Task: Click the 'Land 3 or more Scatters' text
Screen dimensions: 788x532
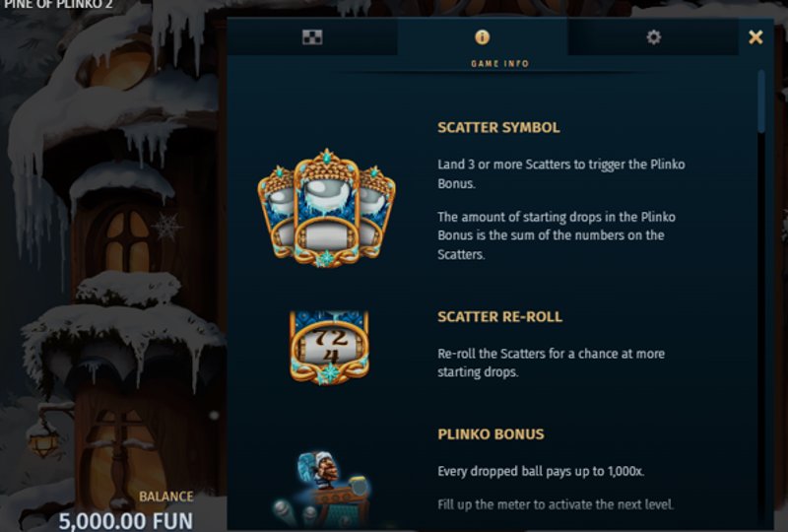Action: pos(560,174)
